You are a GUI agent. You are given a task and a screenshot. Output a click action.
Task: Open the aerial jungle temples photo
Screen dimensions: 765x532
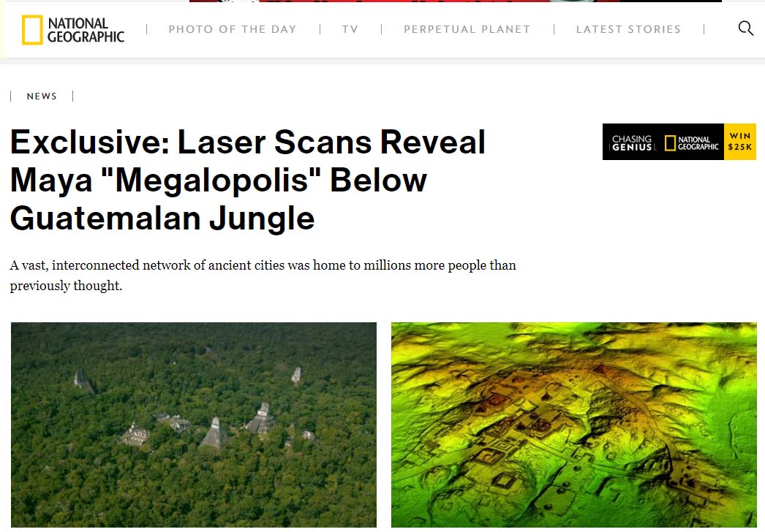pyautogui.click(x=194, y=425)
